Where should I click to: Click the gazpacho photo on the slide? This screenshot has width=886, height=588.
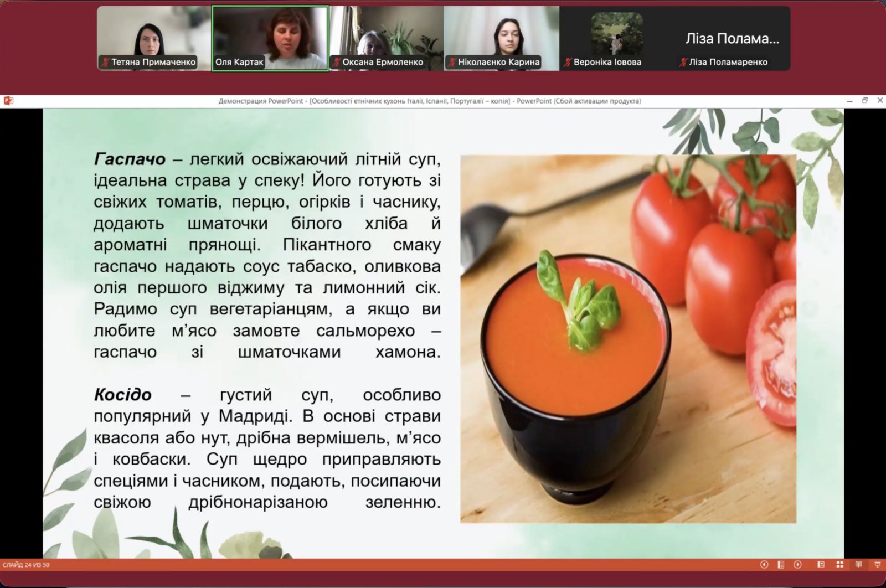point(628,339)
